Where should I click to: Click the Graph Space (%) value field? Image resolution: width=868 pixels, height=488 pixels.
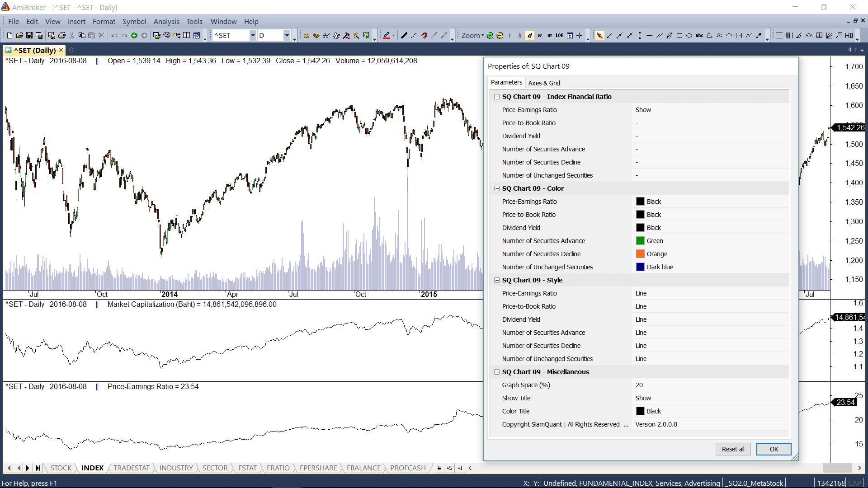(x=710, y=385)
